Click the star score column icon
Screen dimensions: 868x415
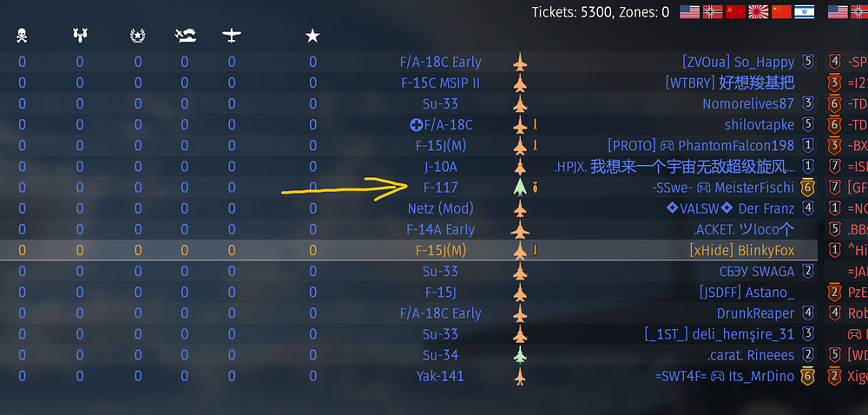pyautogui.click(x=312, y=36)
